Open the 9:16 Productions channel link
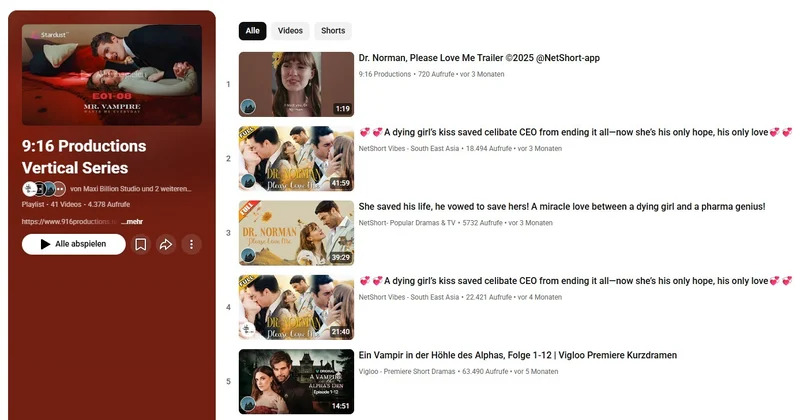Screen dimensions: 800x420 [385, 75]
